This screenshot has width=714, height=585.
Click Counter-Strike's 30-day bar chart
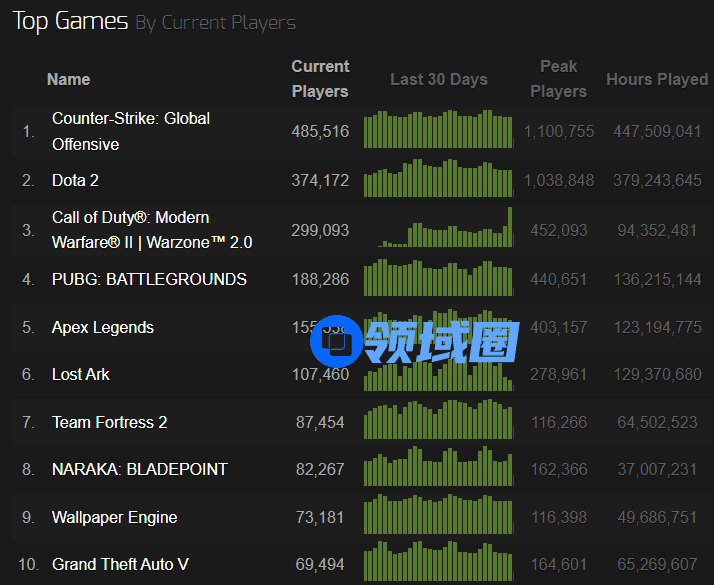tap(438, 130)
